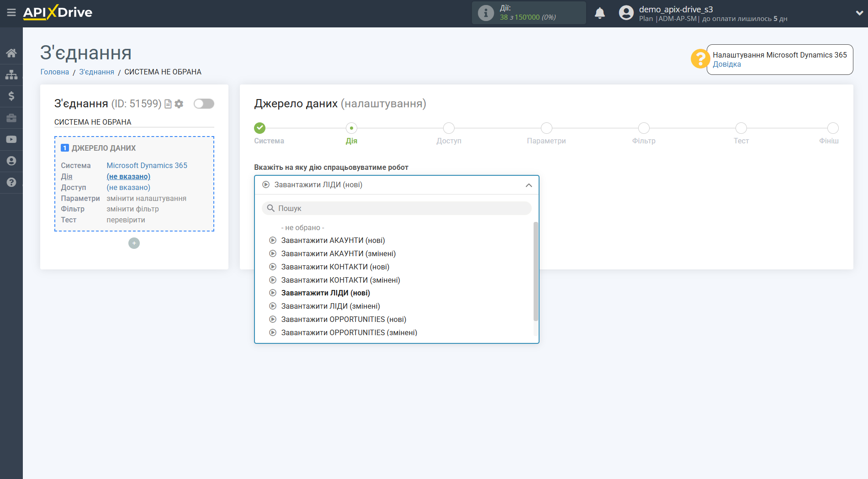This screenshot has height=479, width=868.
Task: Click Доступ (не вказано) value
Action: (x=128, y=187)
